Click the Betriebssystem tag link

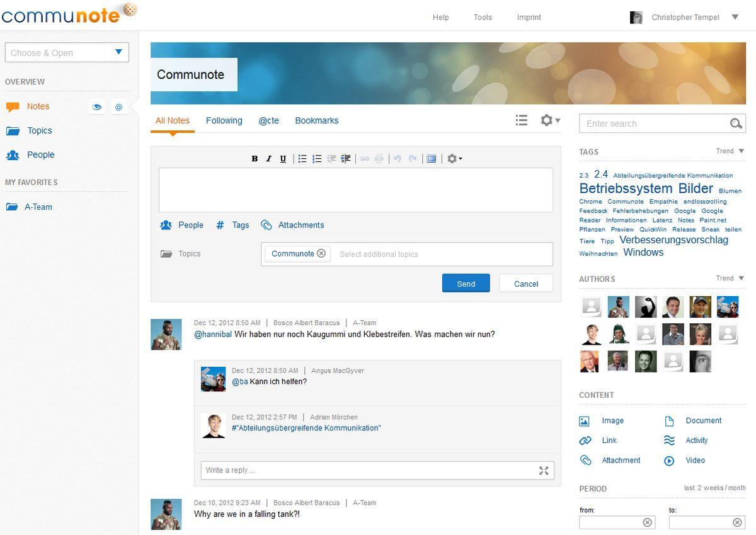pos(626,188)
